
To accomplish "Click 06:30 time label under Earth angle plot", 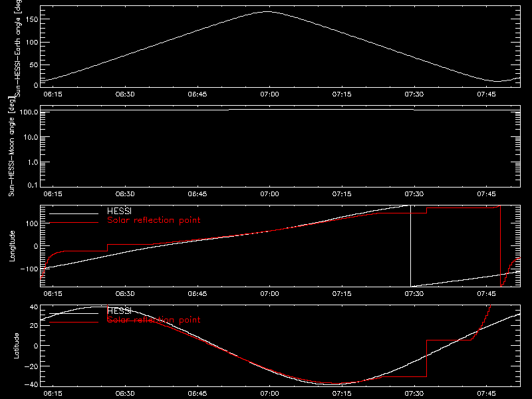I will coord(125,94).
